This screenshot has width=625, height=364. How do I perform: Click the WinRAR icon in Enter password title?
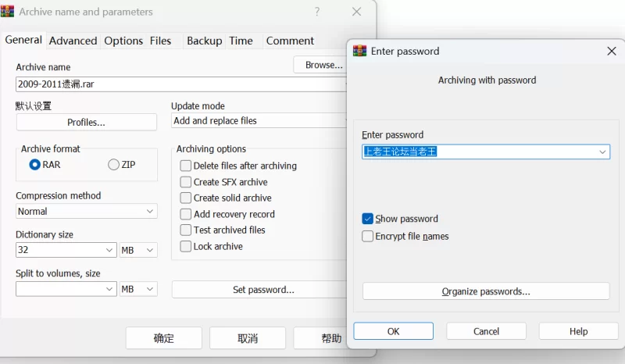(x=360, y=51)
